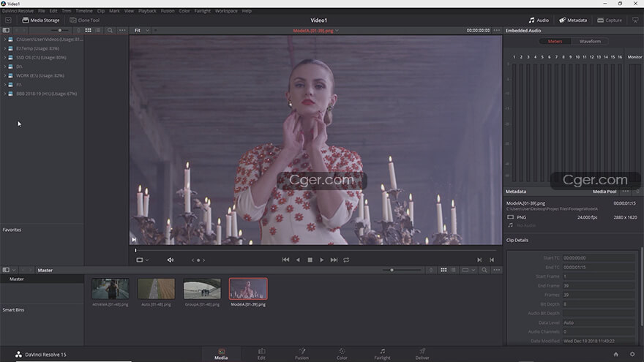Open the Media Storage panel
Screen dimensions: 644x362
point(41,20)
